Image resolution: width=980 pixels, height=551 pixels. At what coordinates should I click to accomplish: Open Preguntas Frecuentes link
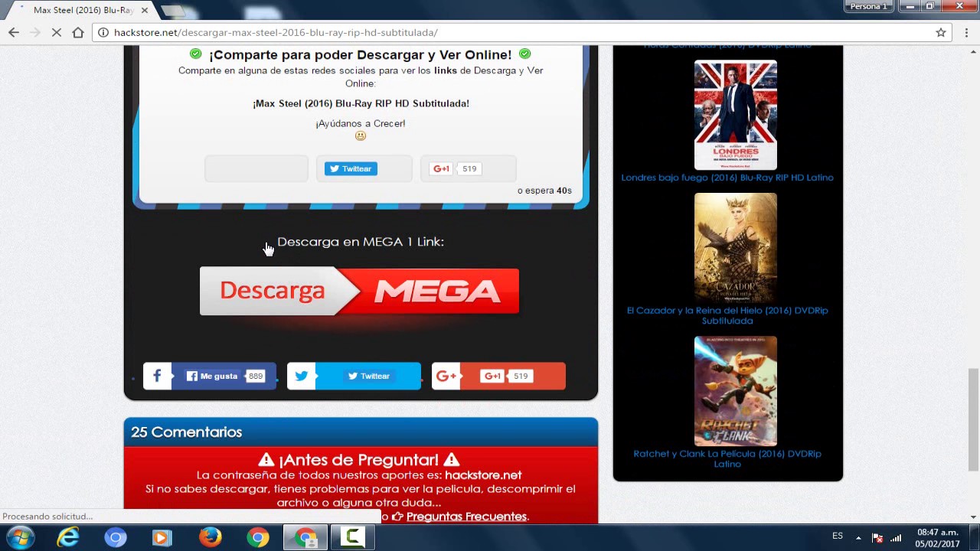[466, 517]
